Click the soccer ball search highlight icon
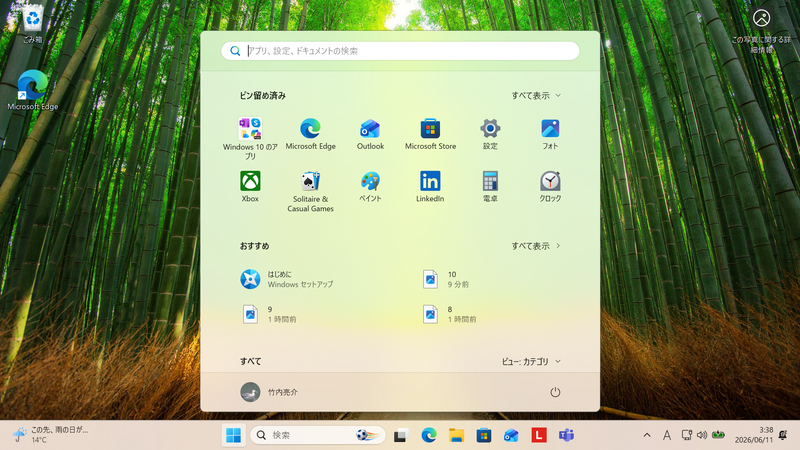 coord(366,435)
